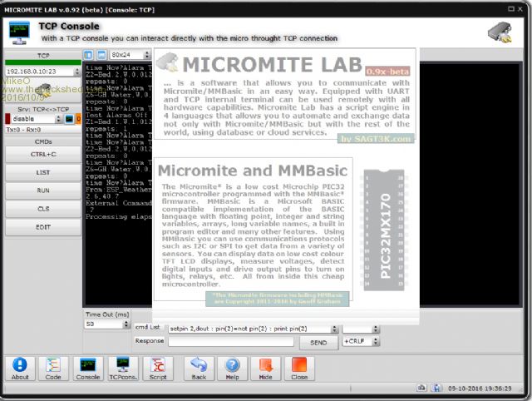Click the small monitor icon beside disable

70,118
